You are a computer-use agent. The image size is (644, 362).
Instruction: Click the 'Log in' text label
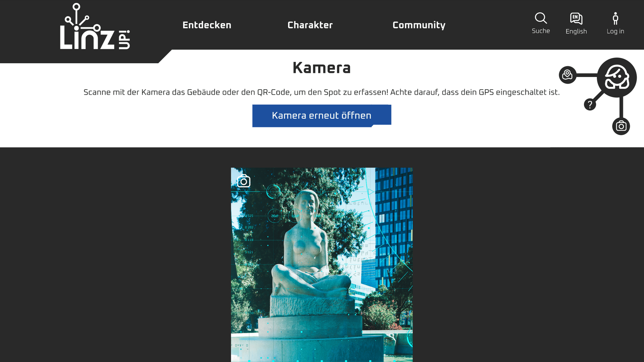click(x=615, y=31)
